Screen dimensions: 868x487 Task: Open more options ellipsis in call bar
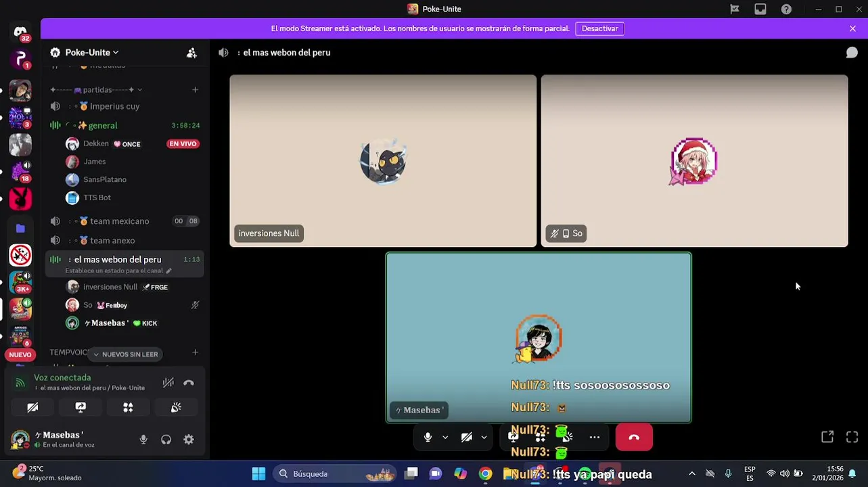(x=594, y=438)
